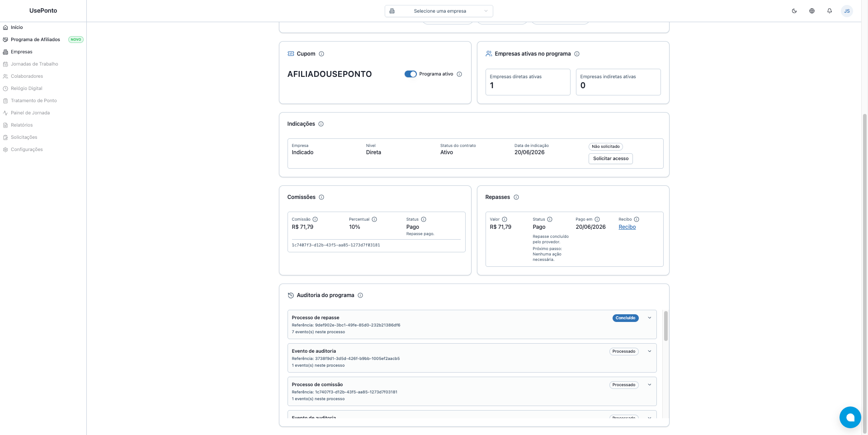The width and height of the screenshot is (868, 435).
Task: Click info icon next to Comissões heading
Action: (x=321, y=197)
